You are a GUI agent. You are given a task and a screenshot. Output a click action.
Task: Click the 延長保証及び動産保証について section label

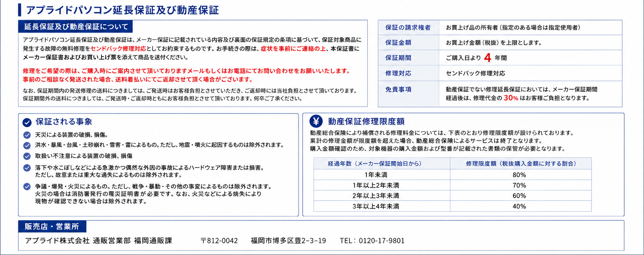(x=76, y=27)
